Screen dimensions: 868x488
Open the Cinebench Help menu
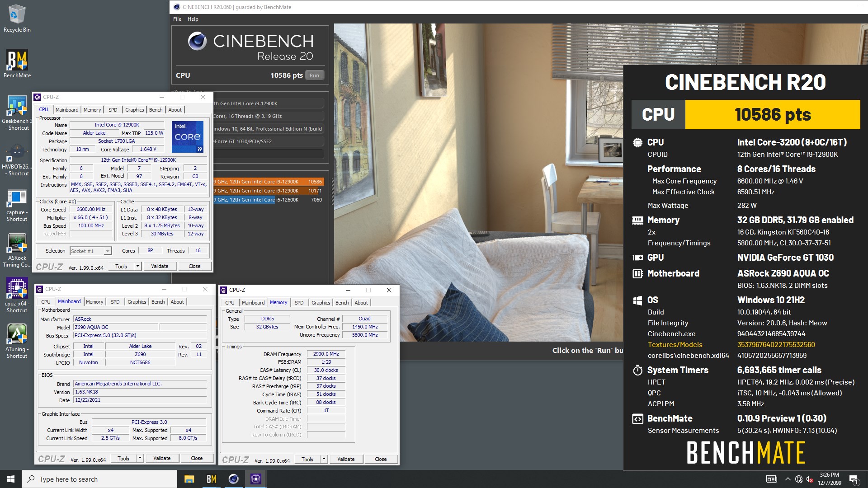click(193, 19)
